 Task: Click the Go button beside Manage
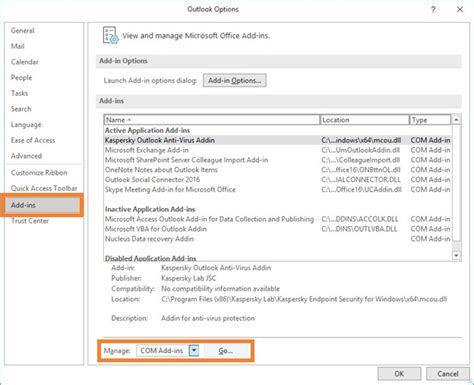click(x=226, y=351)
